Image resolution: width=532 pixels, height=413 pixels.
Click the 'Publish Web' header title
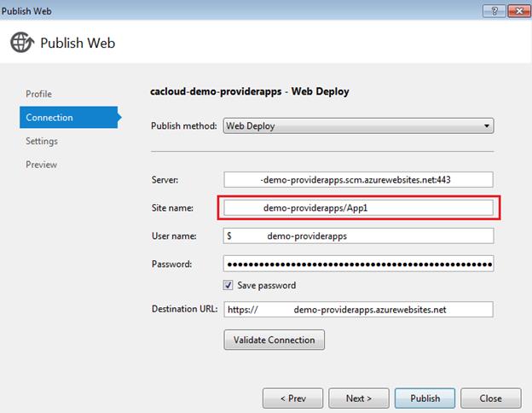pos(78,44)
